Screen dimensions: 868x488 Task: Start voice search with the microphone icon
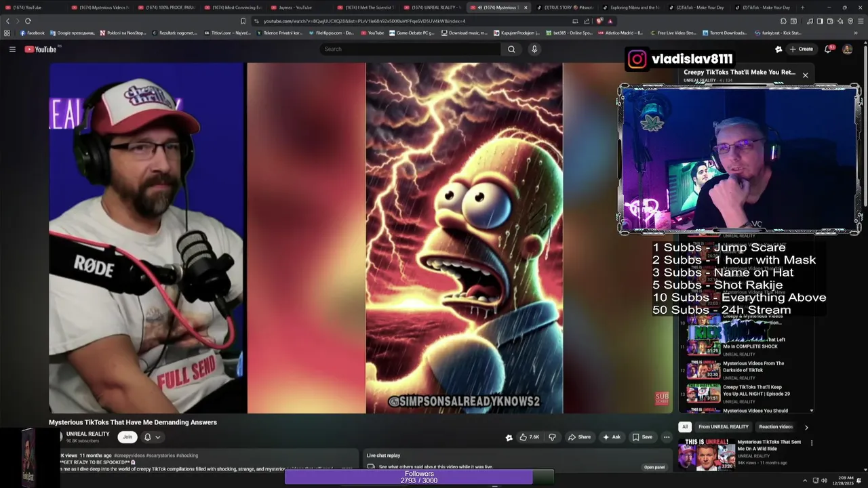pos(534,49)
